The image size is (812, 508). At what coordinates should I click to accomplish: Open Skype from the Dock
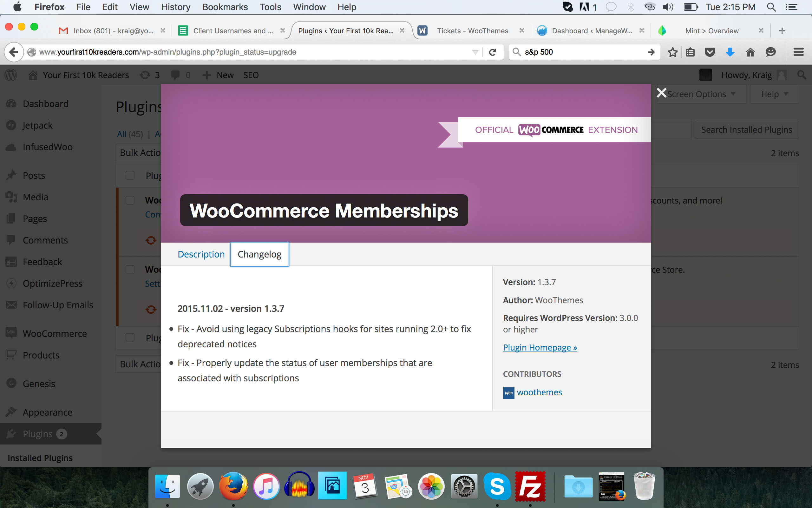(497, 486)
